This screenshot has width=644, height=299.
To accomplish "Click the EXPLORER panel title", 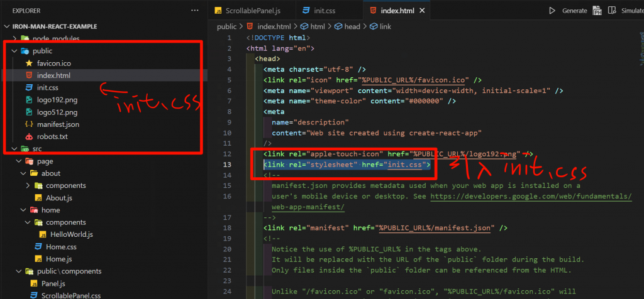I will coord(26,11).
